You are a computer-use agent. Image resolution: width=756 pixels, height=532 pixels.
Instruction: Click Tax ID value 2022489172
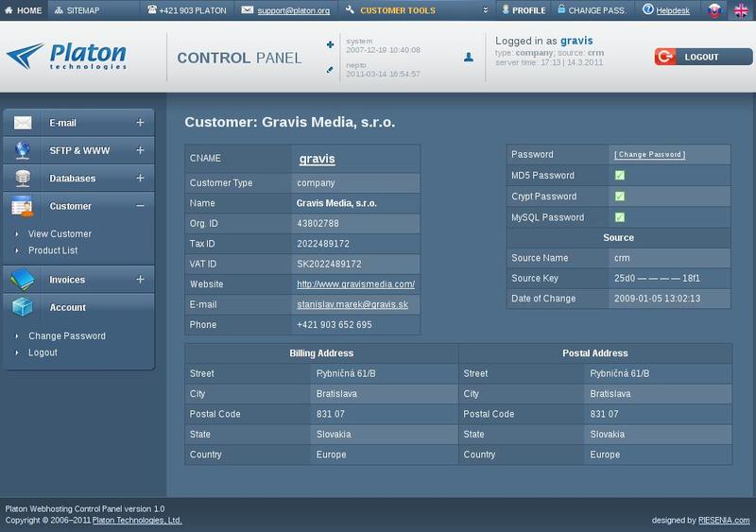point(323,244)
